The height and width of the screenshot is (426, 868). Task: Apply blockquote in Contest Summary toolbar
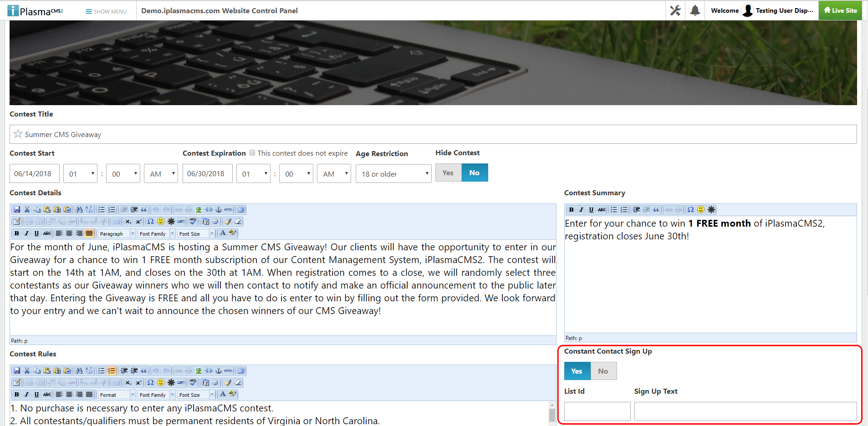coord(656,209)
